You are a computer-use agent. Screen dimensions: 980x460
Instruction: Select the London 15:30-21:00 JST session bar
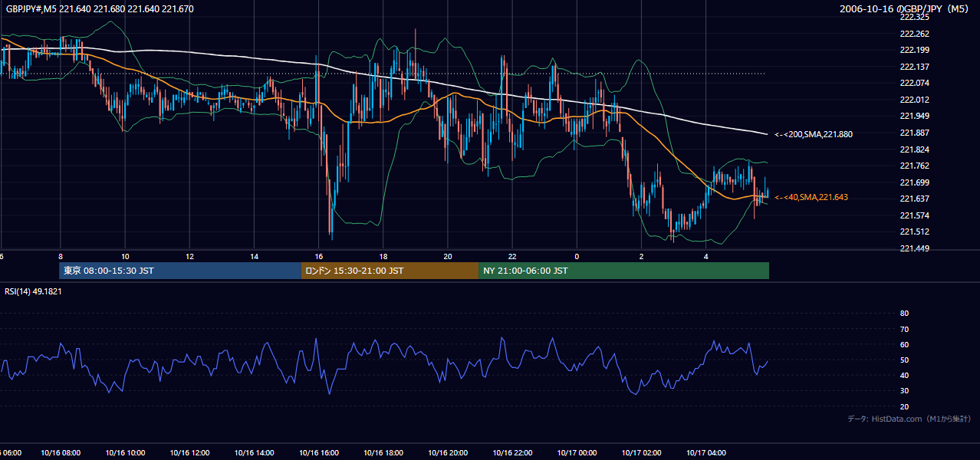click(390, 271)
